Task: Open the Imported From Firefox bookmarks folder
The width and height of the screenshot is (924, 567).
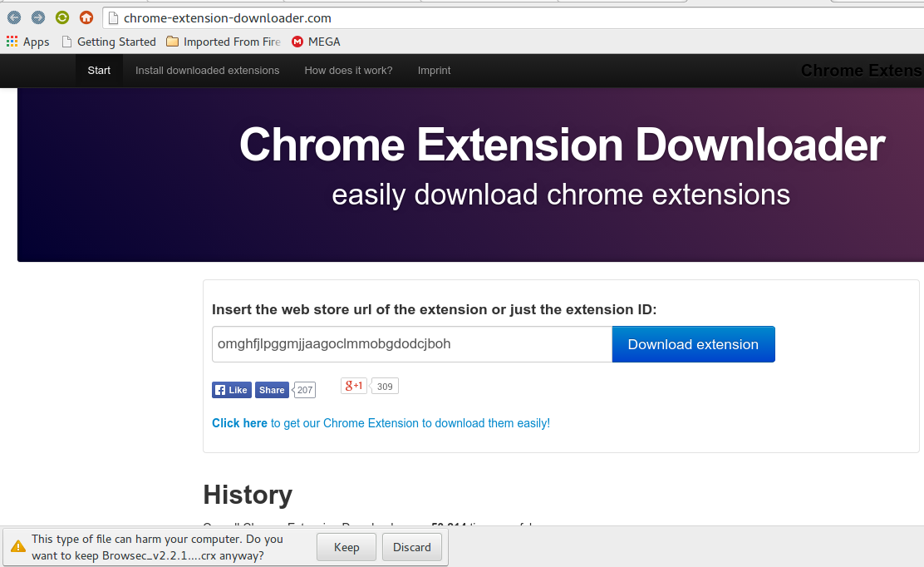Action: pyautogui.click(x=223, y=42)
